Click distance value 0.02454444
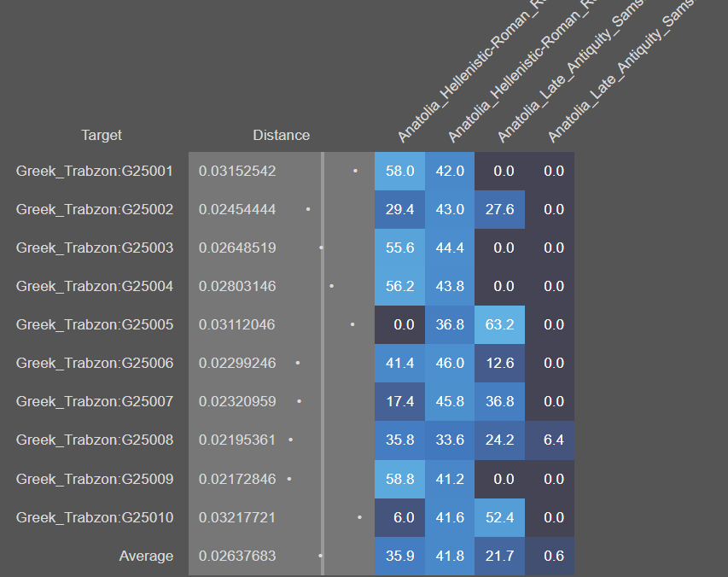The height and width of the screenshot is (577, 728). 237,209
